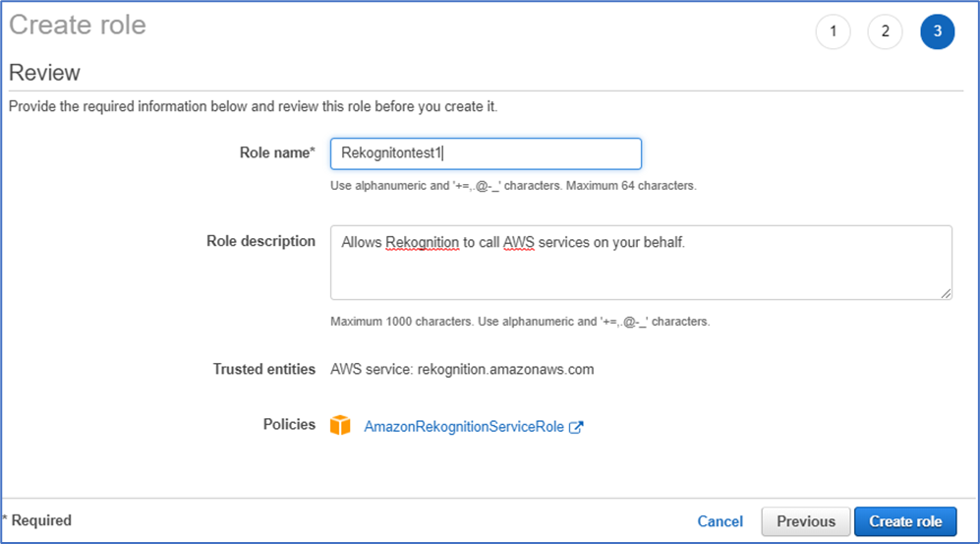
Task: Click the underlined word AWS in description
Action: click(x=519, y=243)
